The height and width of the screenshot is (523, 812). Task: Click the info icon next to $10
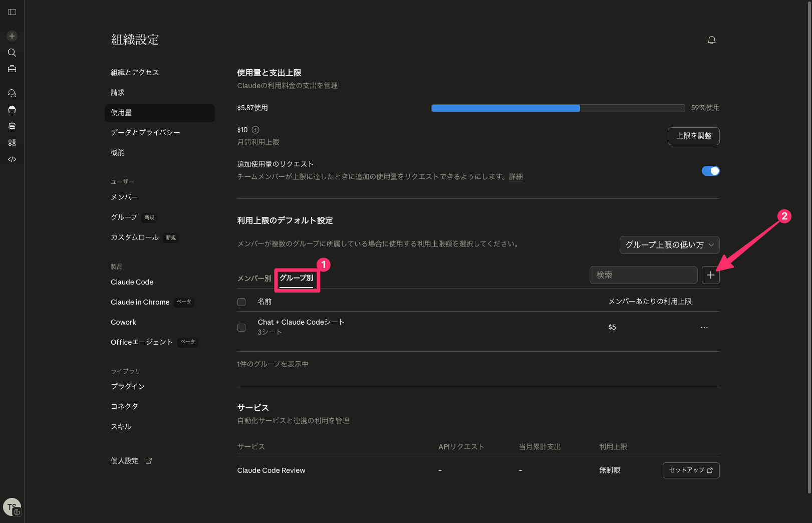255,129
